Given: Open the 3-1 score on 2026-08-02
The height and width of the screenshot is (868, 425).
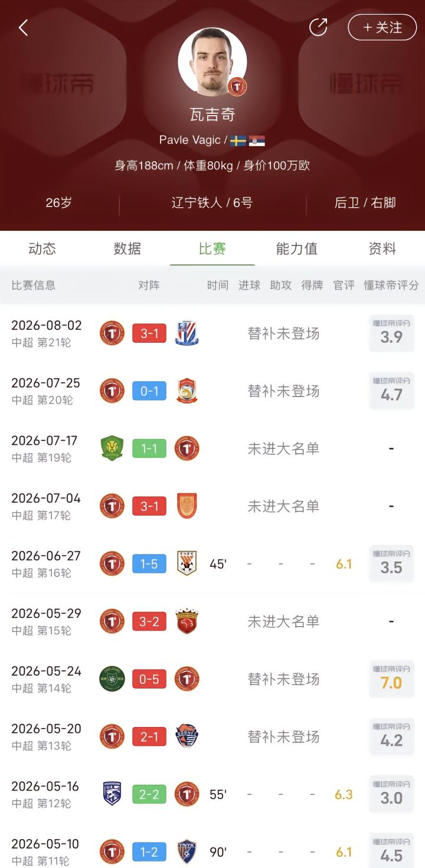Looking at the screenshot, I should (149, 333).
